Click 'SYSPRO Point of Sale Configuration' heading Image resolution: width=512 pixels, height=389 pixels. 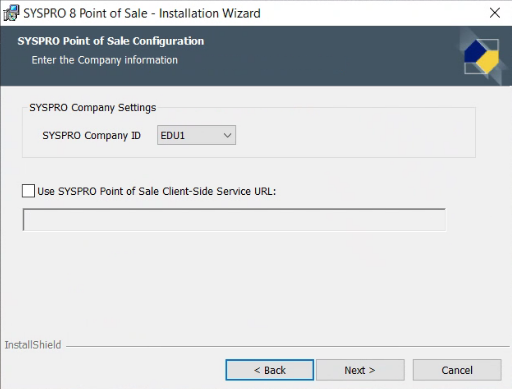tap(111, 41)
